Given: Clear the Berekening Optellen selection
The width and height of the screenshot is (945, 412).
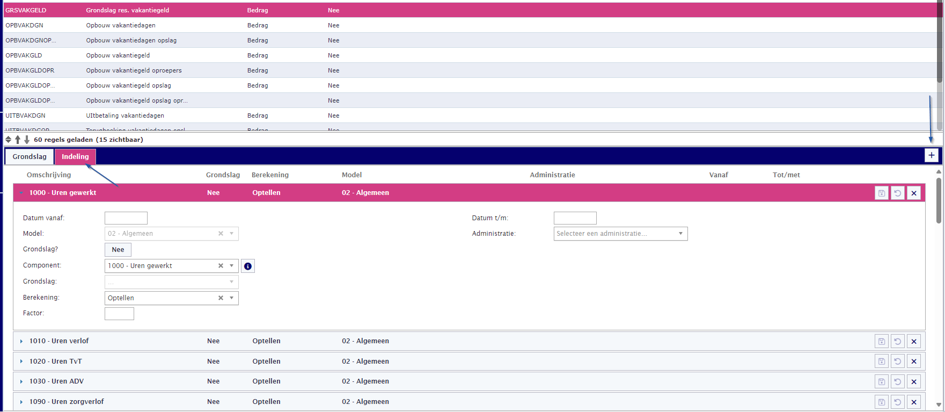Looking at the screenshot, I should coord(221,298).
